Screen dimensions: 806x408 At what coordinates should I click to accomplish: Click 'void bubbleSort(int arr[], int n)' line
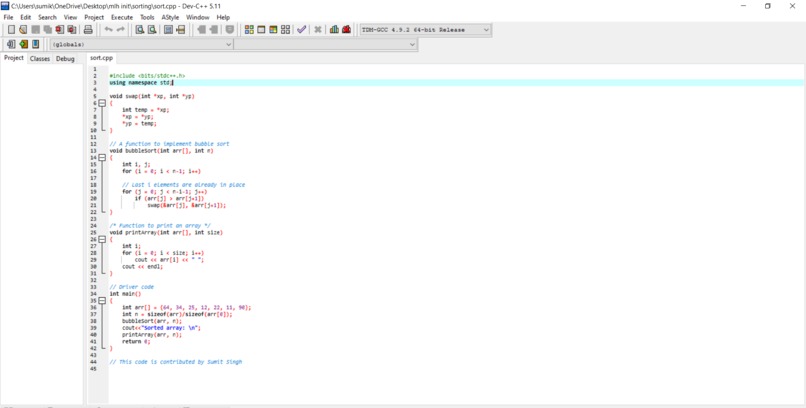161,151
